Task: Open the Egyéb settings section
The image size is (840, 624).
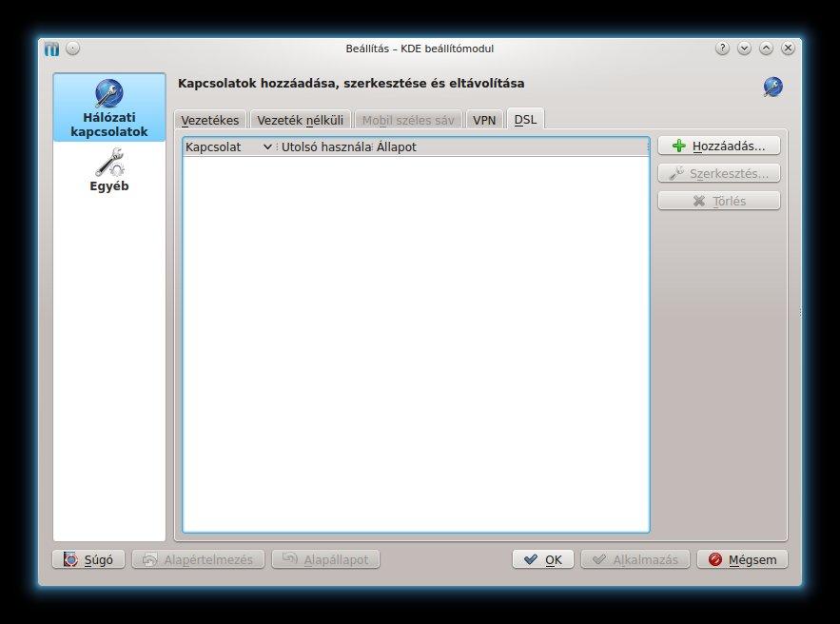Action: [x=109, y=170]
